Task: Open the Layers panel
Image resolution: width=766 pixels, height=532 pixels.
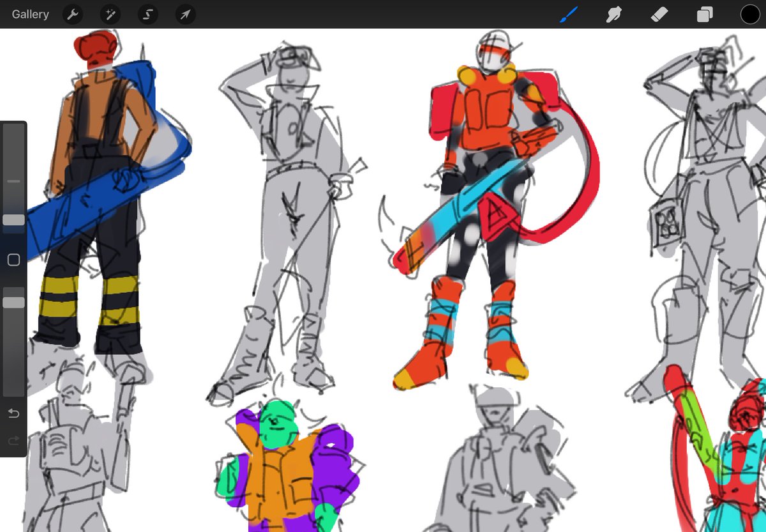Action: (705, 14)
